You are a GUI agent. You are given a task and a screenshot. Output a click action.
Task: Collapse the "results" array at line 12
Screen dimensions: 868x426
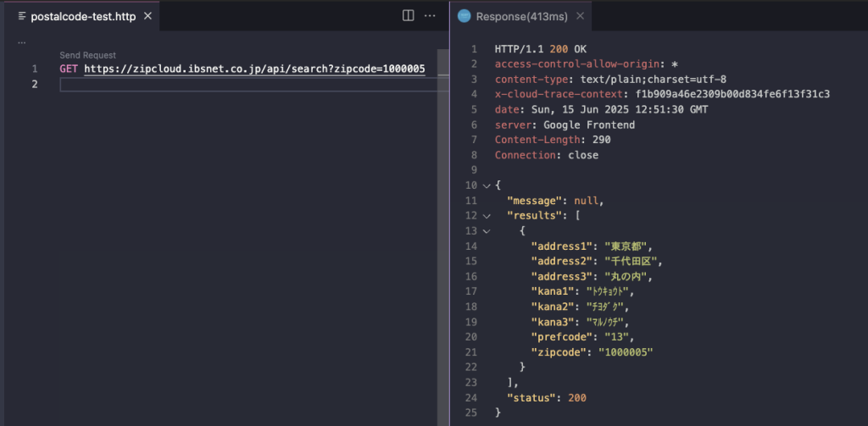coord(487,216)
